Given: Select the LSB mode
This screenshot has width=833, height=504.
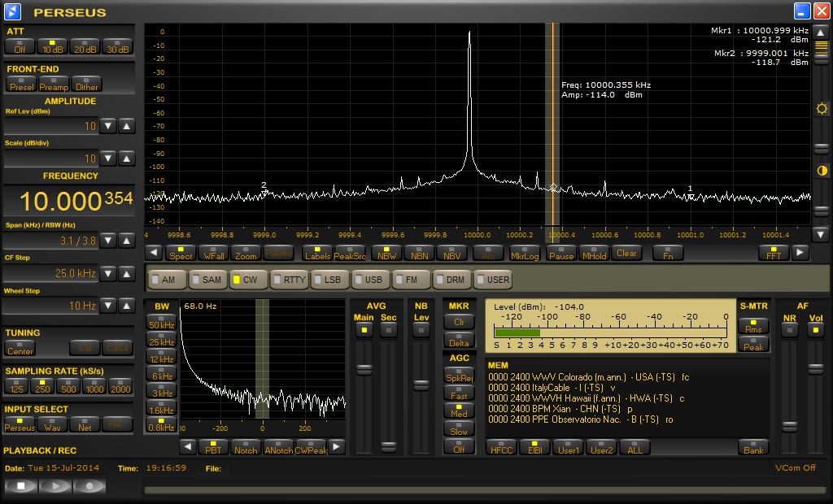Looking at the screenshot, I should [329, 280].
